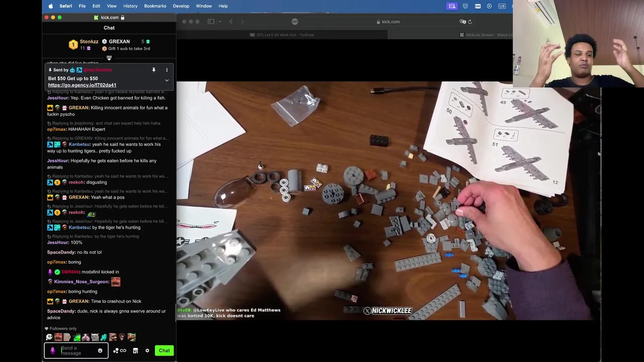Send message with green Chat button
Screen dimensions: 644x362
point(165,350)
